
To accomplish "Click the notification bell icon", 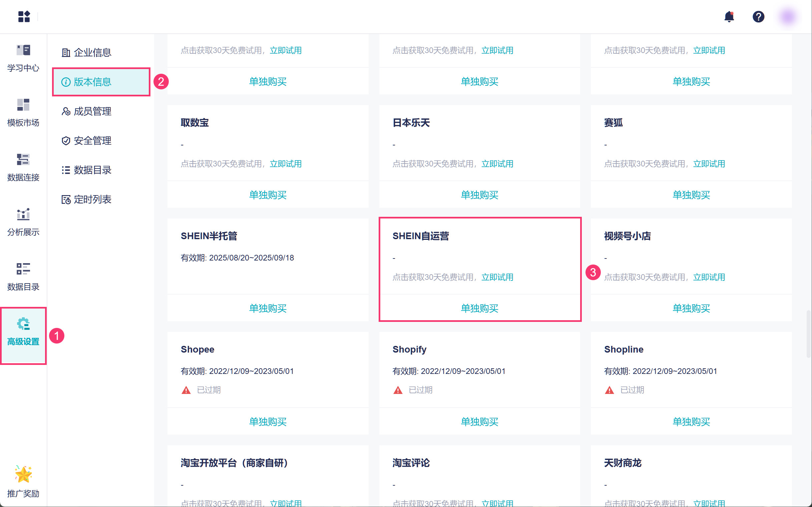I will (729, 16).
